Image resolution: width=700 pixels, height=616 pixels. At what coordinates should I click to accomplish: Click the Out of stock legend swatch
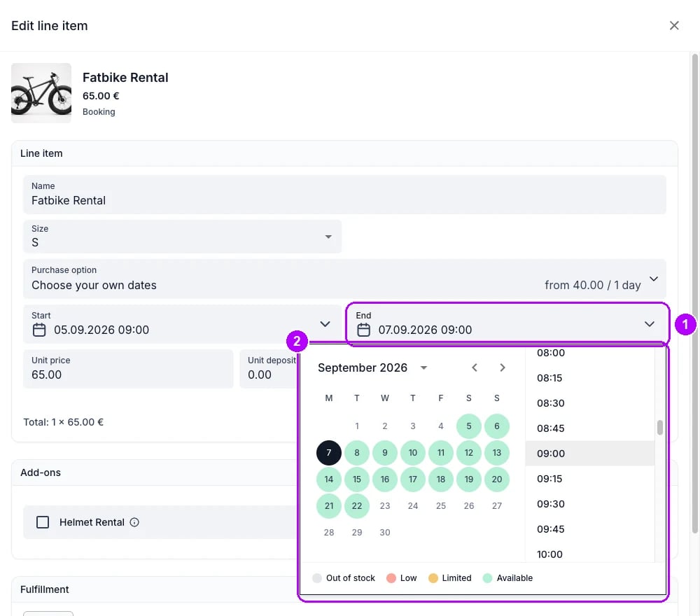(x=317, y=578)
